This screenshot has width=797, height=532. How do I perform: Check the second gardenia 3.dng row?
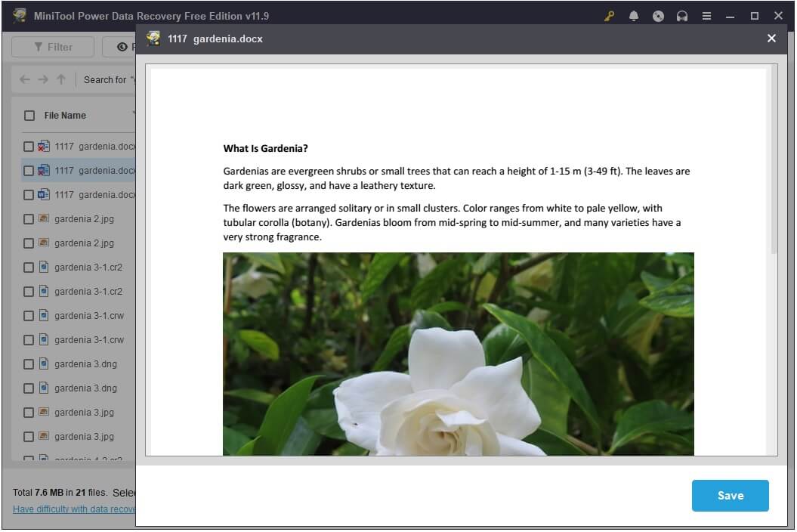pos(29,388)
